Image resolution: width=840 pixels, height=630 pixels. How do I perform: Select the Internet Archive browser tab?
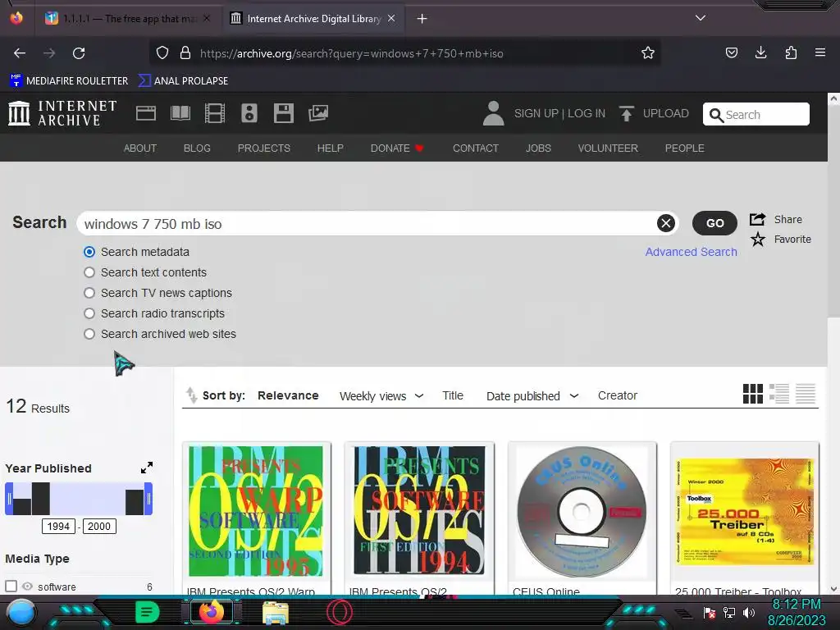click(x=313, y=19)
